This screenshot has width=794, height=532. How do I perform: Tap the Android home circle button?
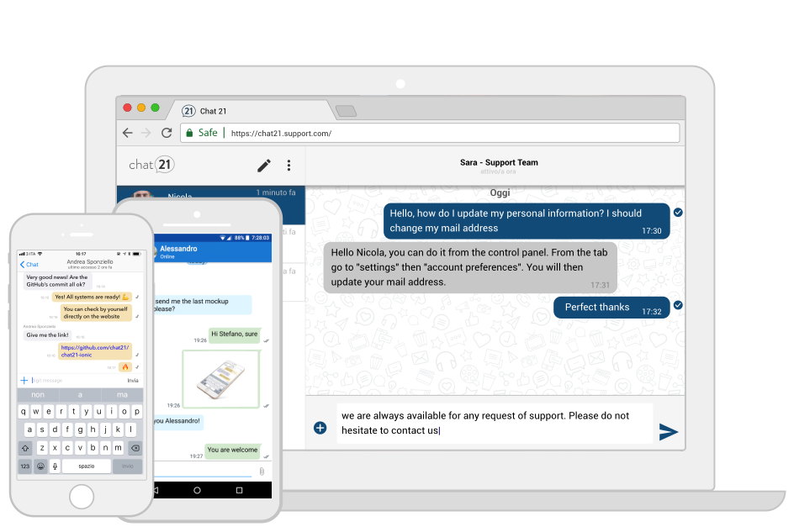point(197,490)
